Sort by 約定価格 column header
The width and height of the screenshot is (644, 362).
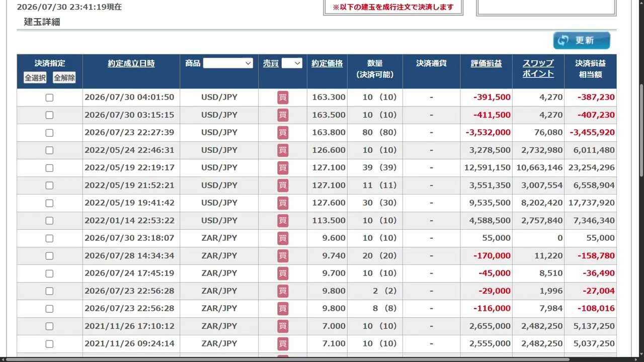[327, 63]
